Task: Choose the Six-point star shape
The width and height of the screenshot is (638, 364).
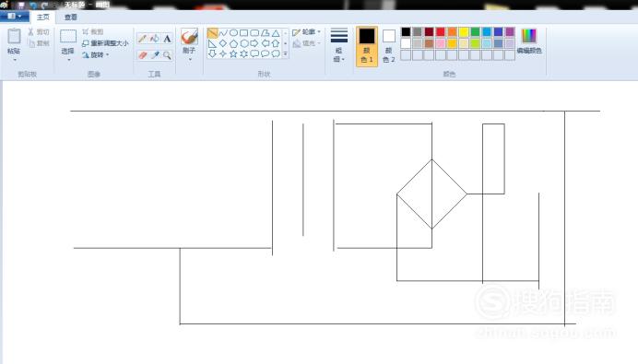Action: point(244,53)
